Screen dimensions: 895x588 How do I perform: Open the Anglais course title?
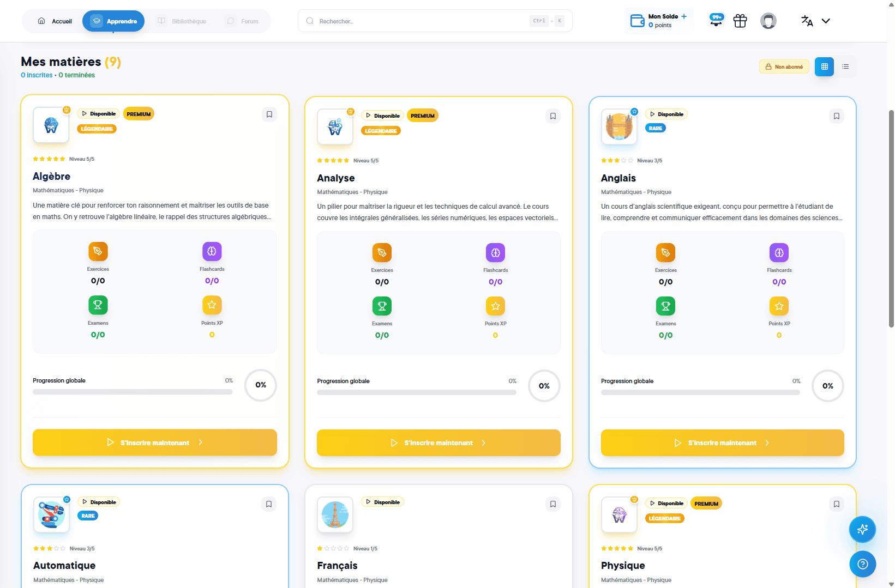[x=618, y=178]
